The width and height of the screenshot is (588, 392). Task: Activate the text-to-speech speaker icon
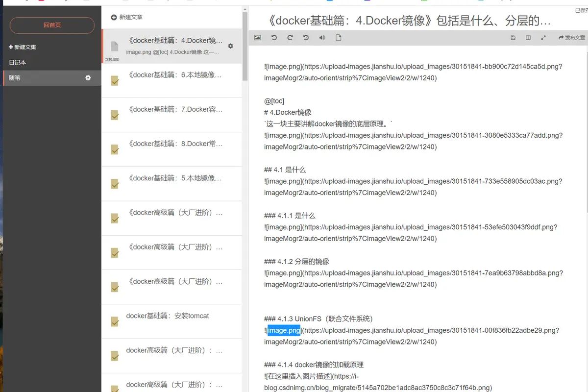click(x=321, y=37)
